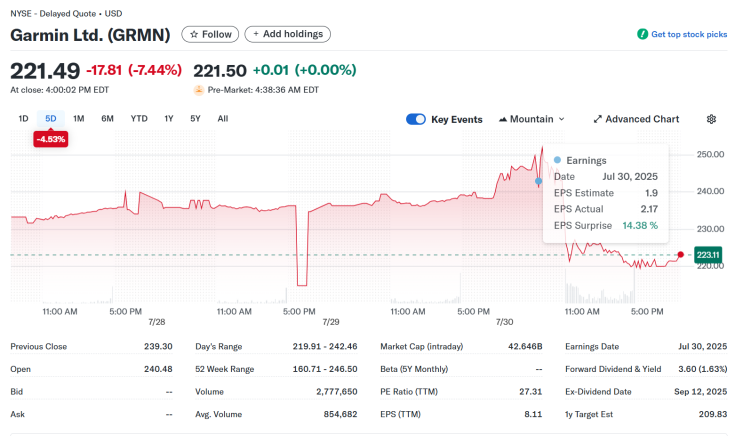Select the All range tab
This screenshot has height=436, width=743.
point(223,118)
